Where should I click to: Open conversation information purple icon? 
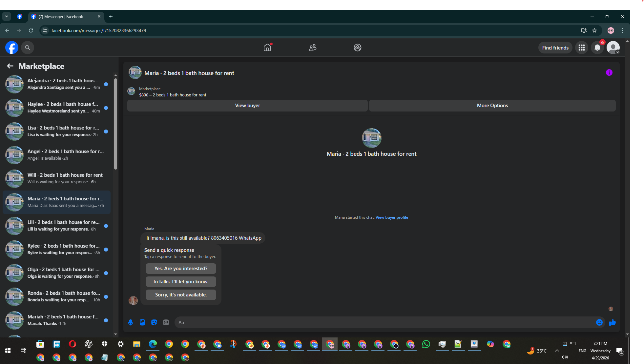[x=609, y=72]
